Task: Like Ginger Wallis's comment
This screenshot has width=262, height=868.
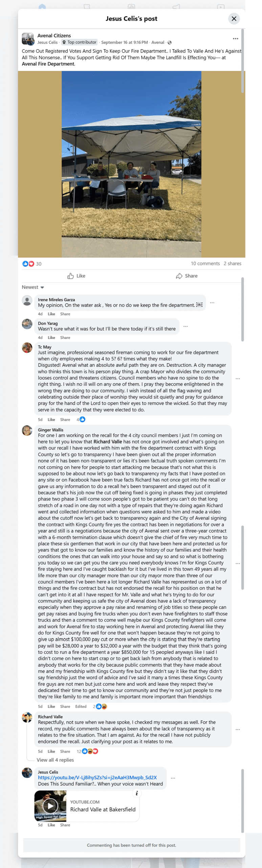Action: pyautogui.click(x=51, y=707)
